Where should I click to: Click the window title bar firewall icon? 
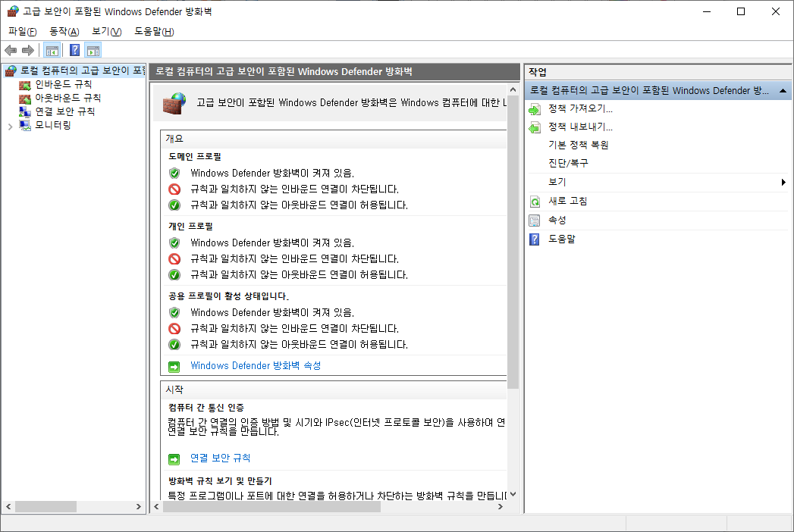13,11
